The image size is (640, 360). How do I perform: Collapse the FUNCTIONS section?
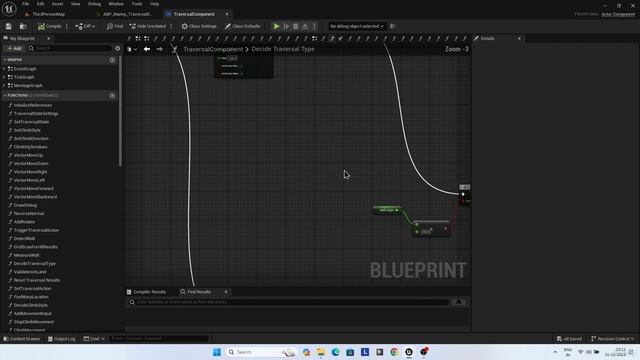pos(4,95)
